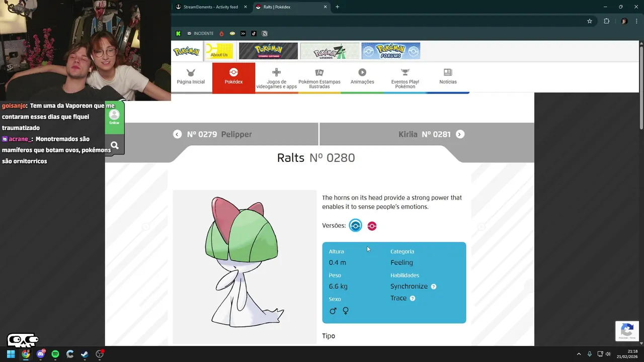Click the Tipo section heading
644x362 pixels.
click(329, 336)
